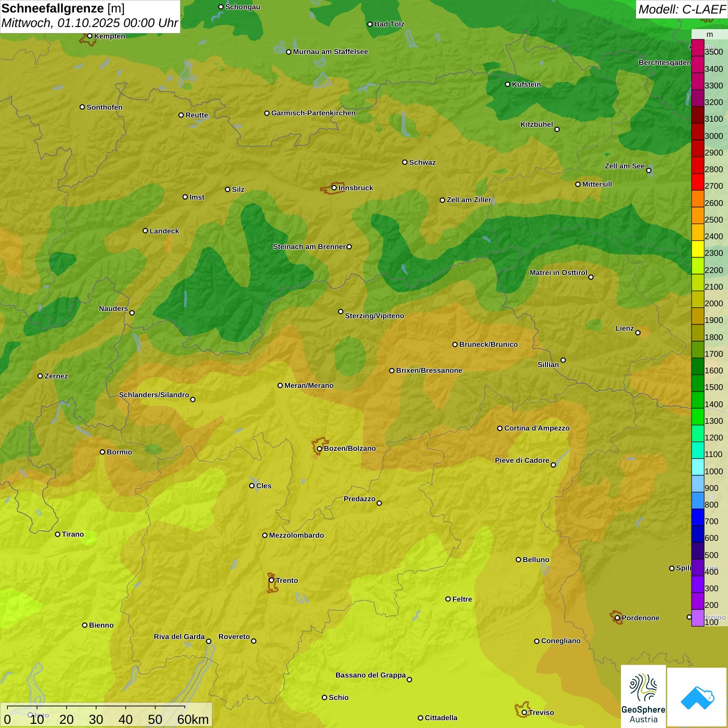Click the Trento city marker dot
This screenshot has width=728, height=728.
coord(271,580)
